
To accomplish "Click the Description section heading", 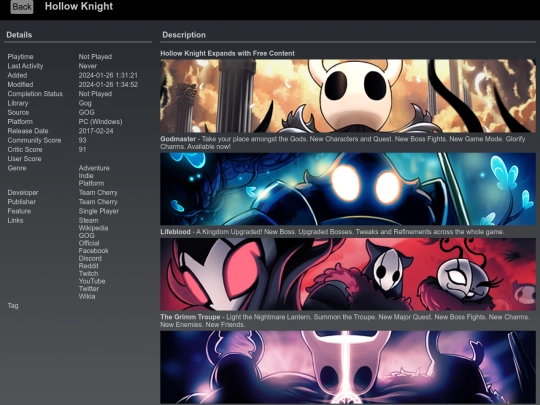I will click(184, 35).
